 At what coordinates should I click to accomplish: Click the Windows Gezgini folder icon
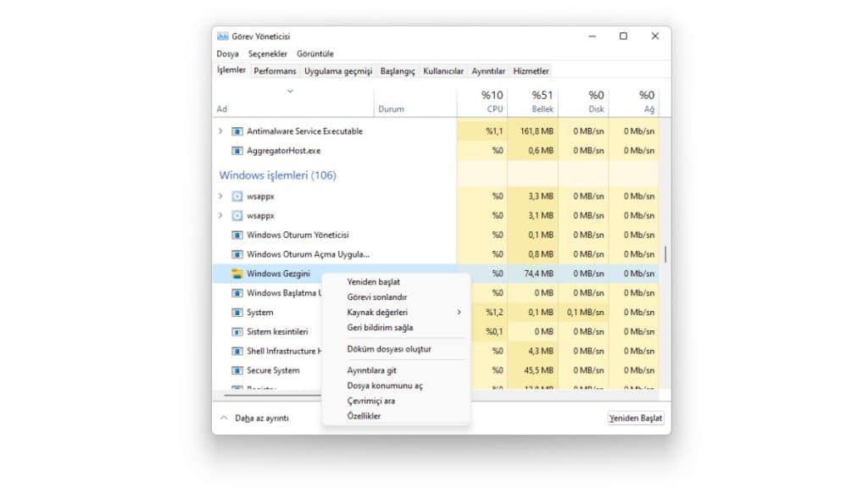point(237,274)
